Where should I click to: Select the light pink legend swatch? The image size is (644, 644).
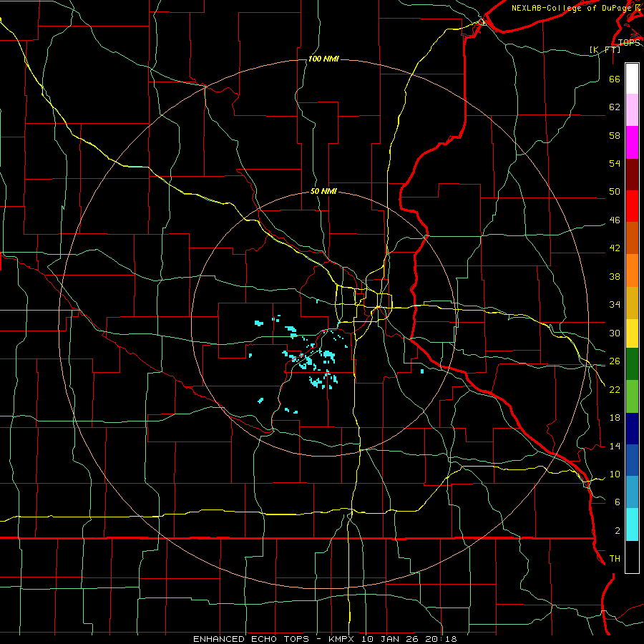point(632,109)
